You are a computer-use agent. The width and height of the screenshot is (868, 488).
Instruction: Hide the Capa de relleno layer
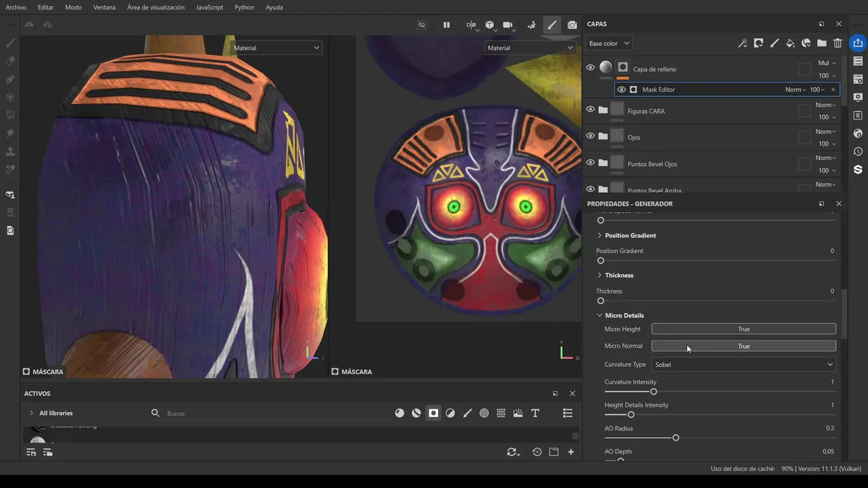tap(590, 68)
